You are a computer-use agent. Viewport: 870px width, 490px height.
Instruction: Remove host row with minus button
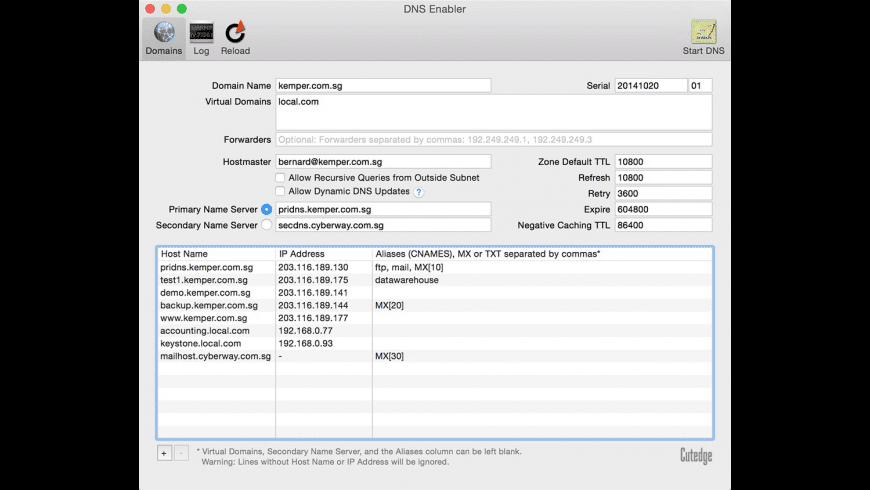tap(181, 453)
